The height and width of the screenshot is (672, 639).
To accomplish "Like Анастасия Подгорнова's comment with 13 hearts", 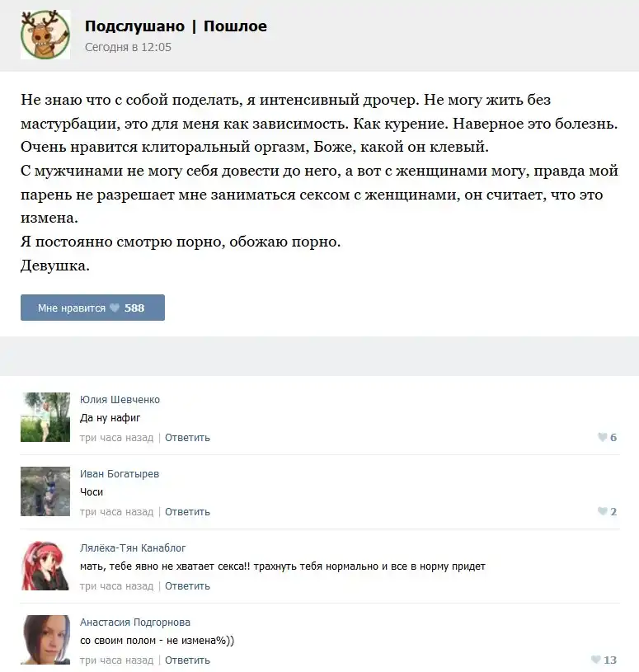I will (x=604, y=660).
